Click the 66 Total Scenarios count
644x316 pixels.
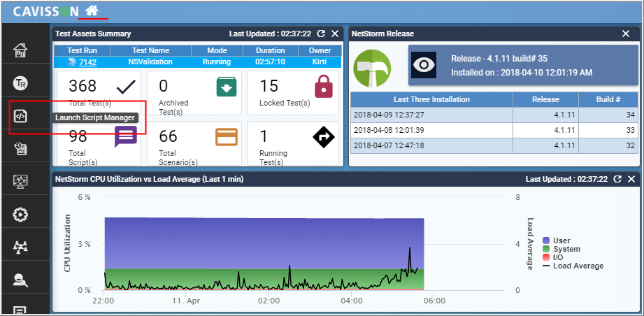[x=168, y=136]
